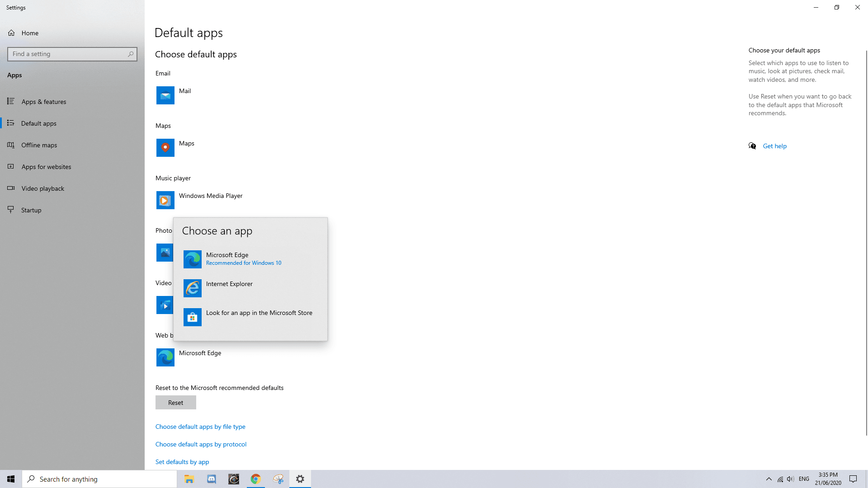Choose Microsoft Edge in the app popup
The width and height of the screenshot is (868, 488).
[250, 259]
